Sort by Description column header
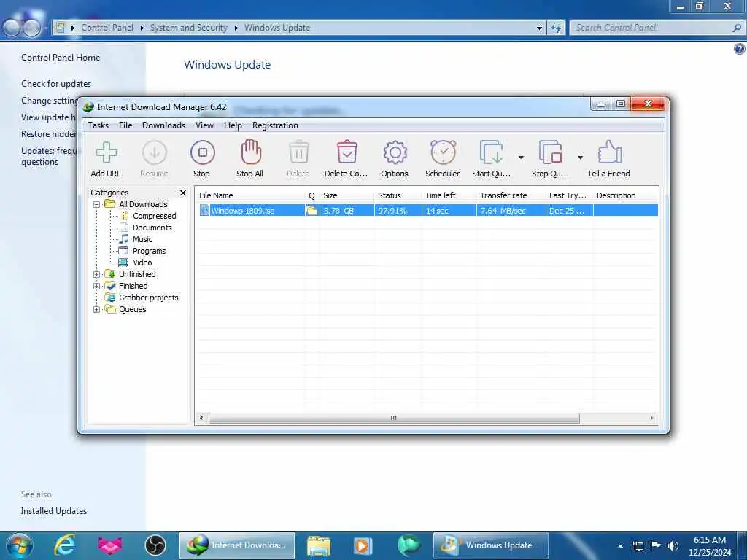This screenshot has height=560, width=747. pos(625,195)
